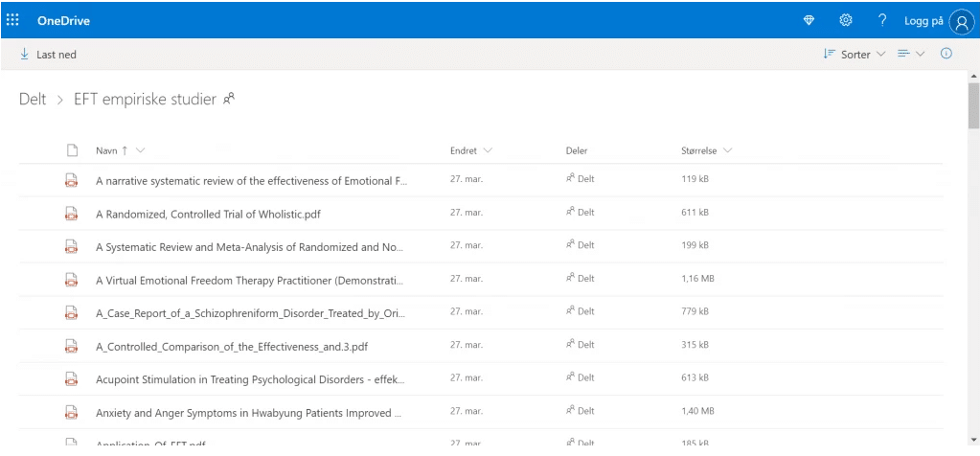Click the vertical scrollbar thumb
Screen dimensions: 980x456
[x=973, y=105]
